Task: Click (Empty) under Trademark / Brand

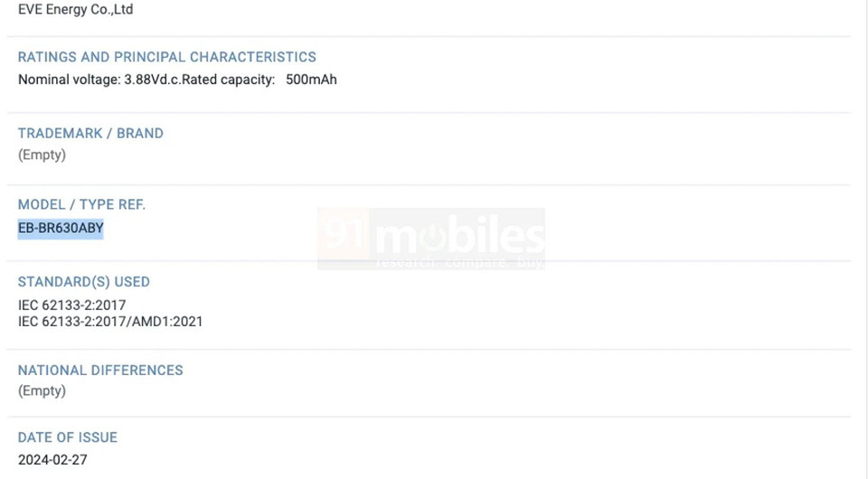Action: (x=42, y=155)
